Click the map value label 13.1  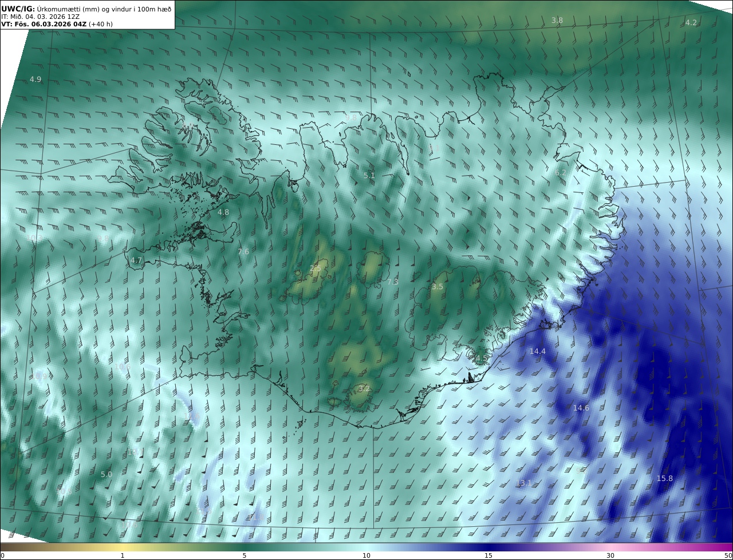click(x=524, y=483)
